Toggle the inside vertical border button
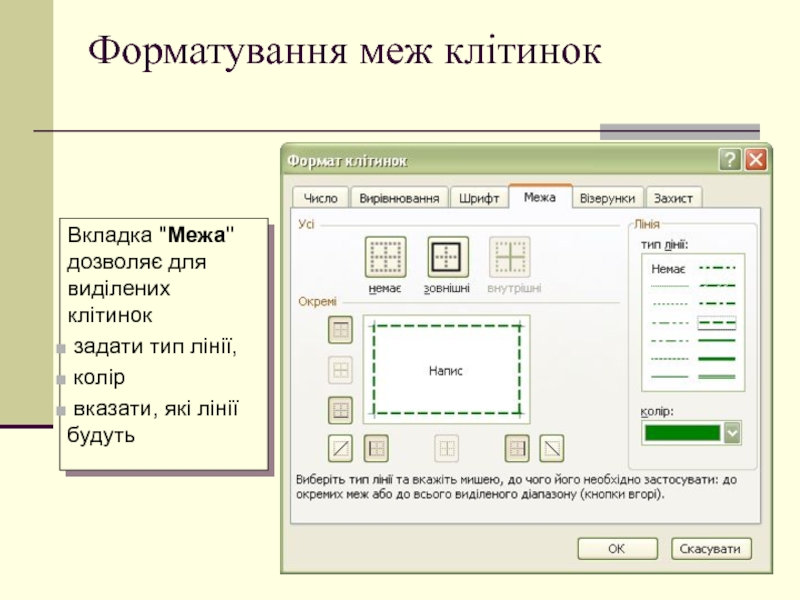 pyautogui.click(x=446, y=448)
